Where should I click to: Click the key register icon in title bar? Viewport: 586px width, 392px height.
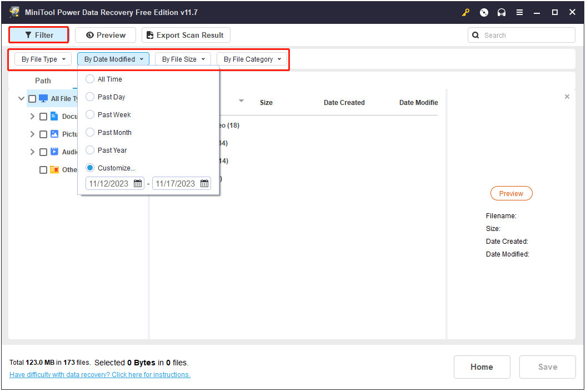pyautogui.click(x=465, y=12)
